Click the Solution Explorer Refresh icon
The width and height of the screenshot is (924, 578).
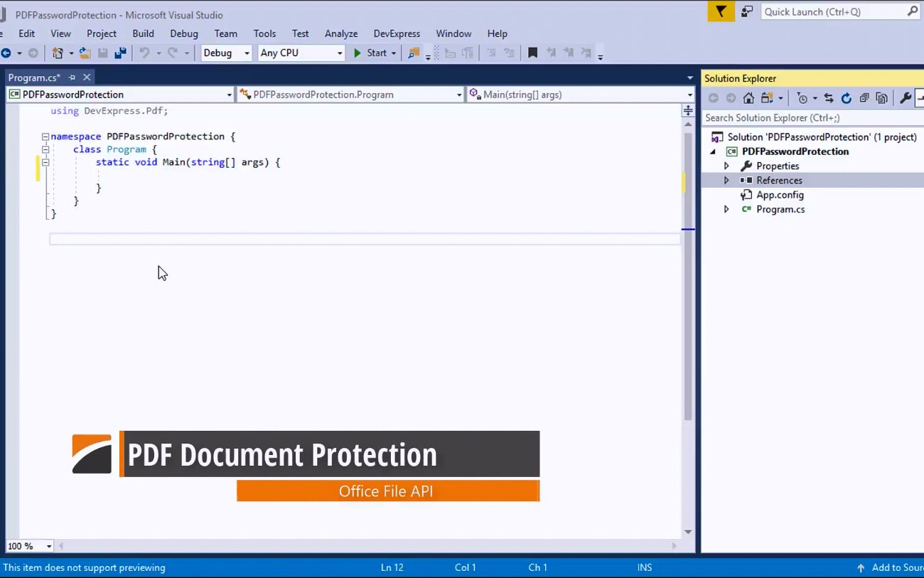coord(847,99)
